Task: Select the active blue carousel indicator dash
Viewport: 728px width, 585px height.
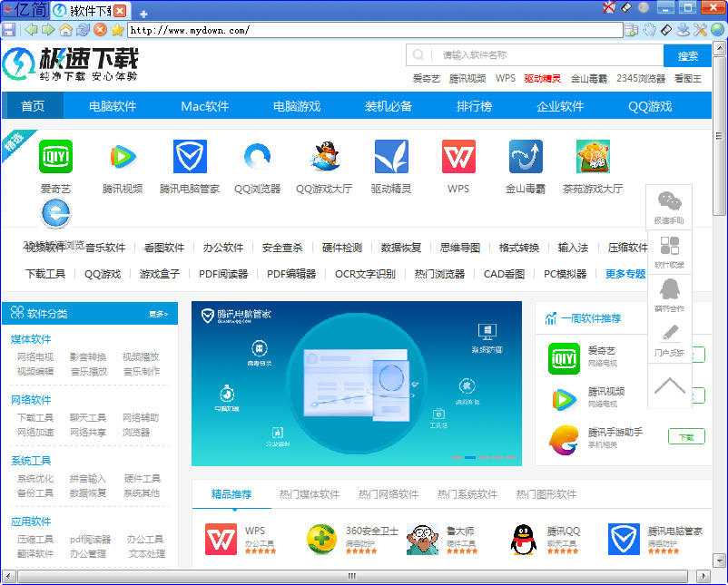Action: tap(470, 457)
